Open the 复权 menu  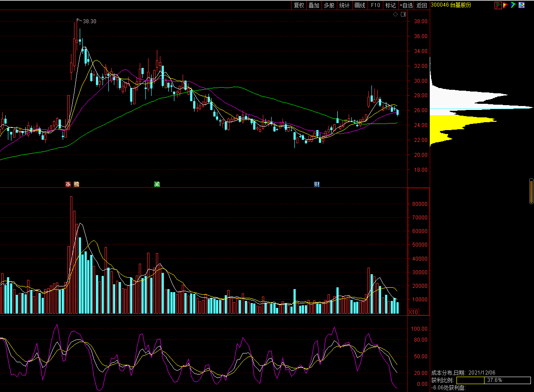tap(299, 5)
